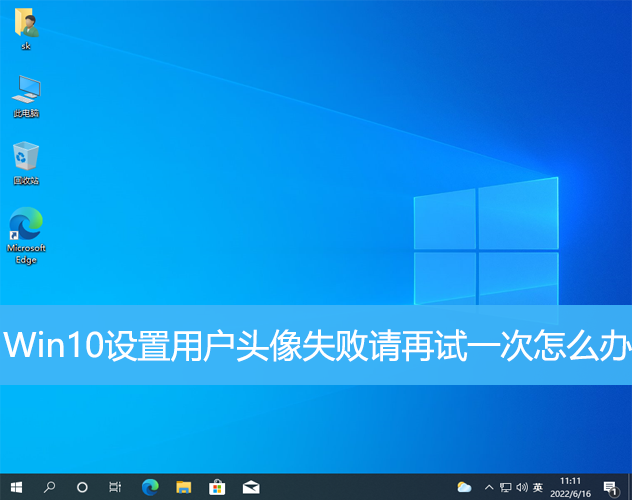
Task: Click the weather cloud icon in tray
Action: click(x=464, y=487)
